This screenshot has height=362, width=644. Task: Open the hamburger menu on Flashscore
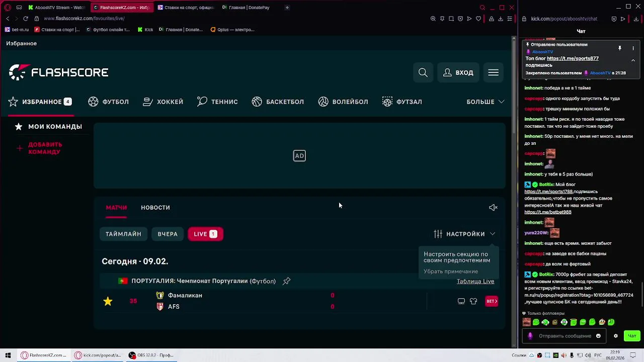click(493, 72)
